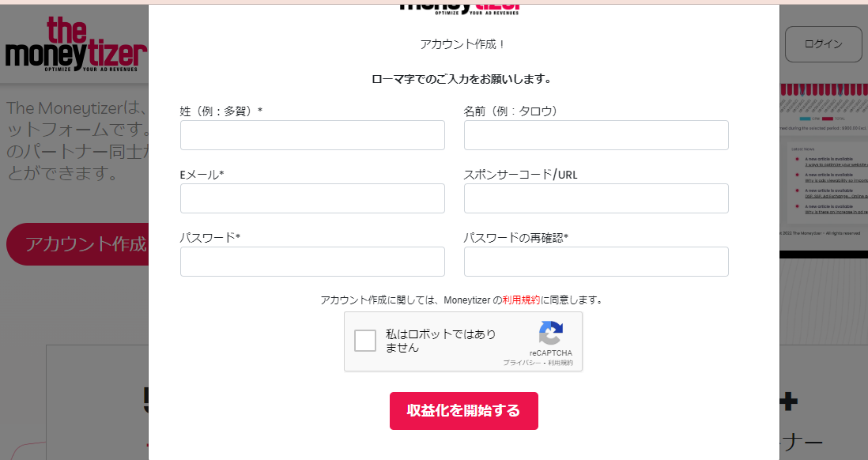The width and height of the screenshot is (868, 460).
Task: Check the 私はロボットではありません checkbox
Action: (364, 341)
